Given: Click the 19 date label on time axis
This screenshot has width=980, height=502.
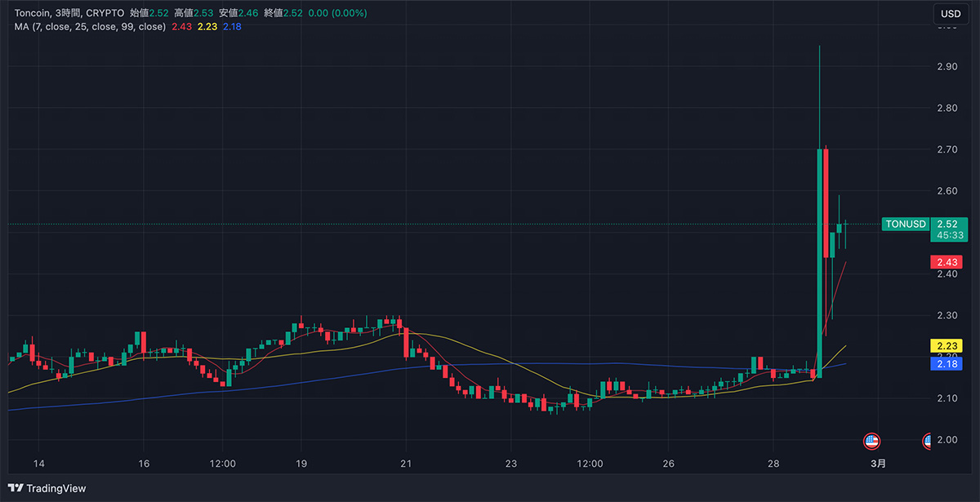Looking at the screenshot, I should coord(301,464).
